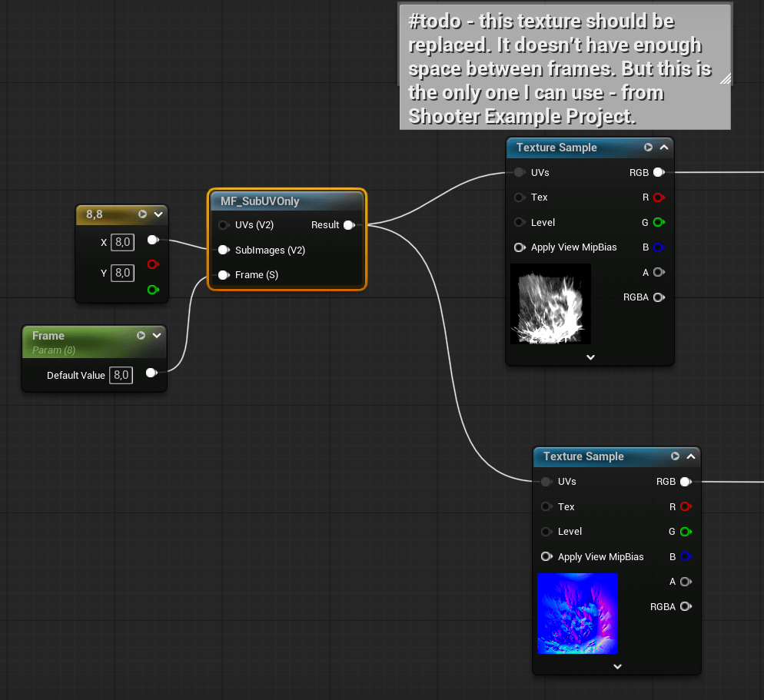Click the Result output pin on MF_SubUVOnly

point(348,225)
